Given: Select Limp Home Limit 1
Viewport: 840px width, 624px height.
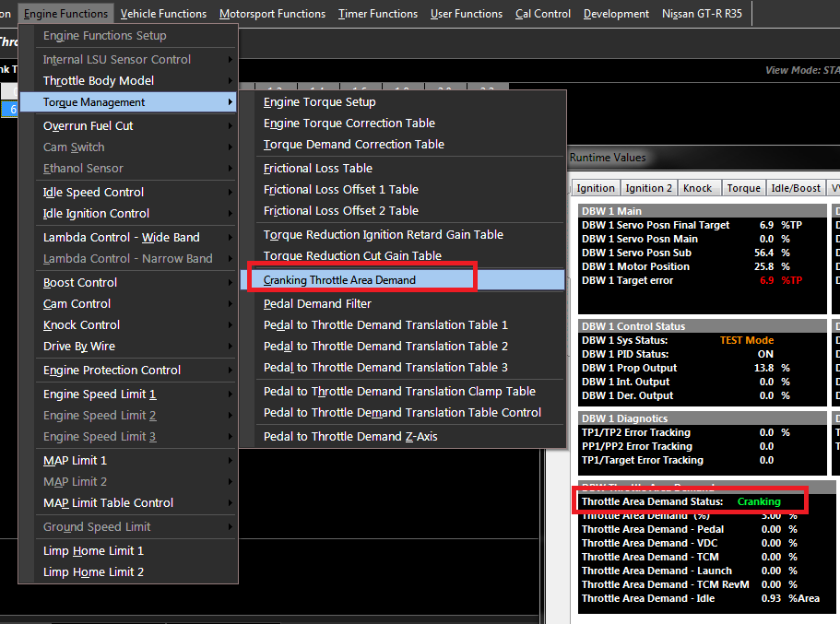Looking at the screenshot, I should (93, 550).
